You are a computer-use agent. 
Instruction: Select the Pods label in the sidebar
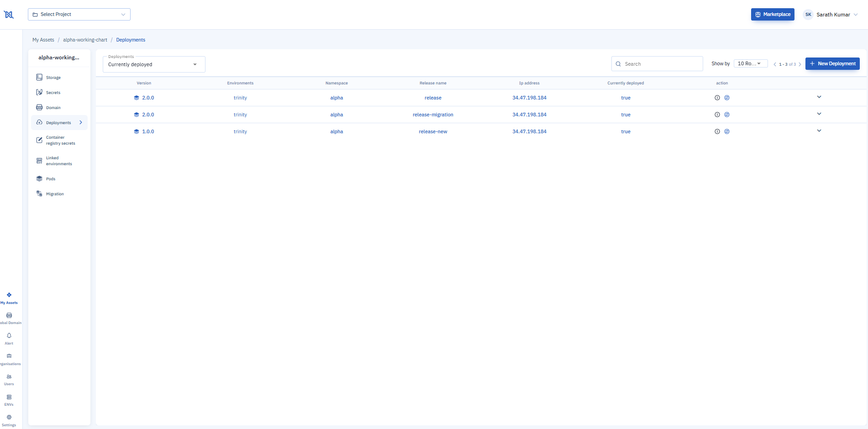click(51, 179)
